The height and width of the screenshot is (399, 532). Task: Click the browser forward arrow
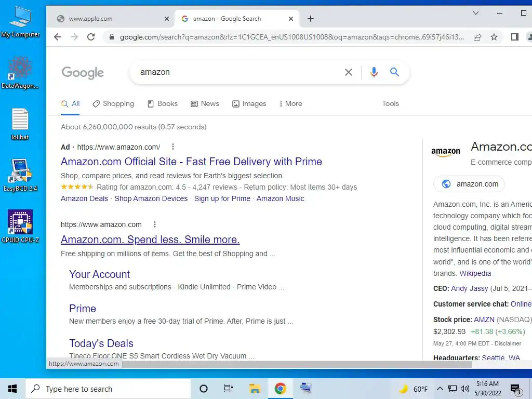74,37
